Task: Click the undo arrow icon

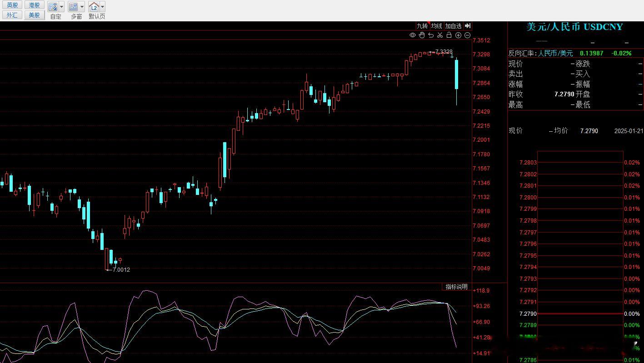Action: [x=431, y=35]
